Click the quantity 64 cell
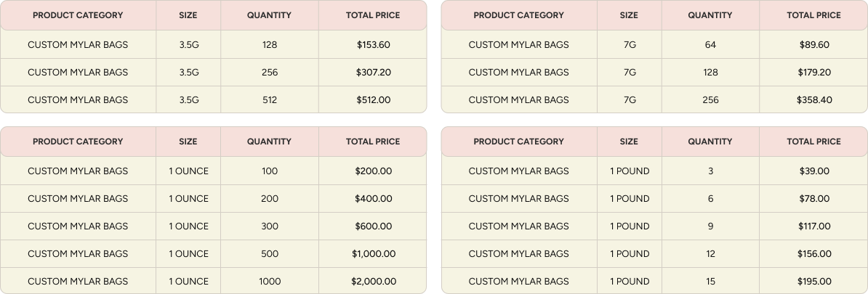868x294 pixels. [x=710, y=45]
